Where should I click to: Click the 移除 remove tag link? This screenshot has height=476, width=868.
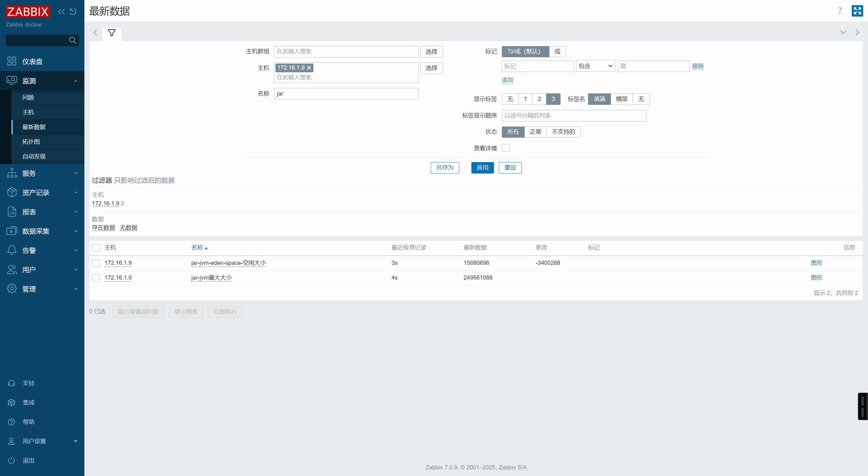coord(698,66)
